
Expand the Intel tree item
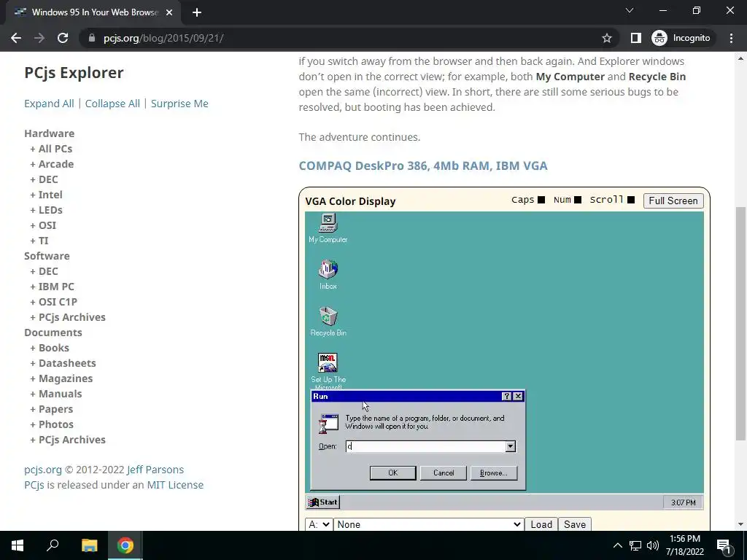tap(46, 194)
